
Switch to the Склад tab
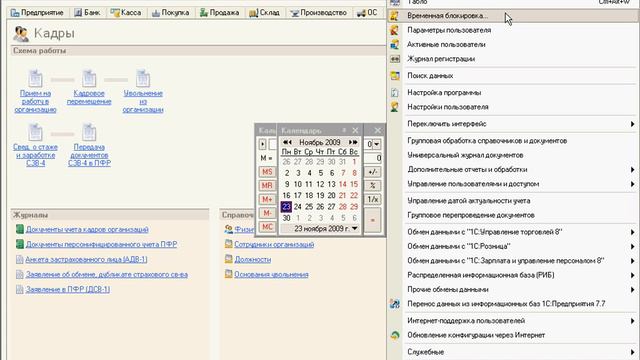pyautogui.click(x=264, y=13)
